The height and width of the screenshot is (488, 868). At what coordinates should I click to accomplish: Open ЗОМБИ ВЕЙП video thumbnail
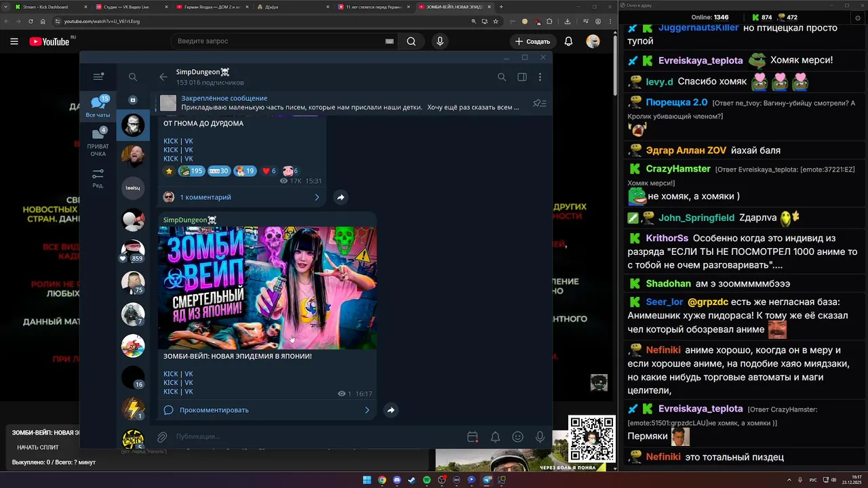tap(267, 288)
